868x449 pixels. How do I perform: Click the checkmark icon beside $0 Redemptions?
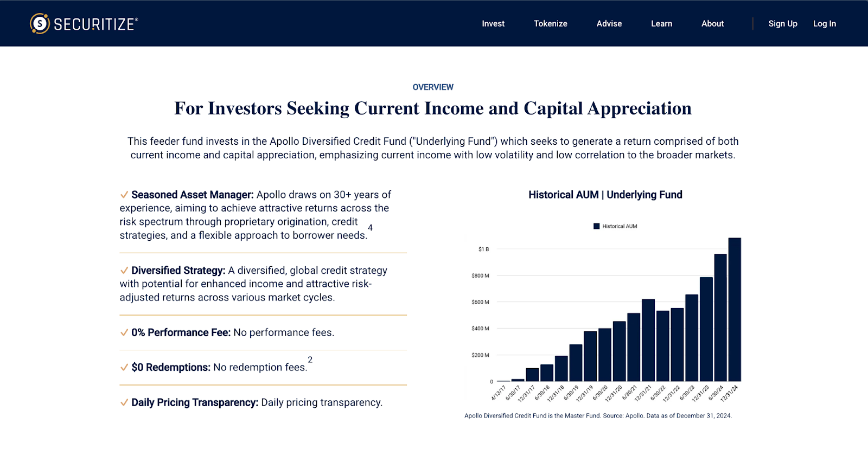(x=124, y=367)
